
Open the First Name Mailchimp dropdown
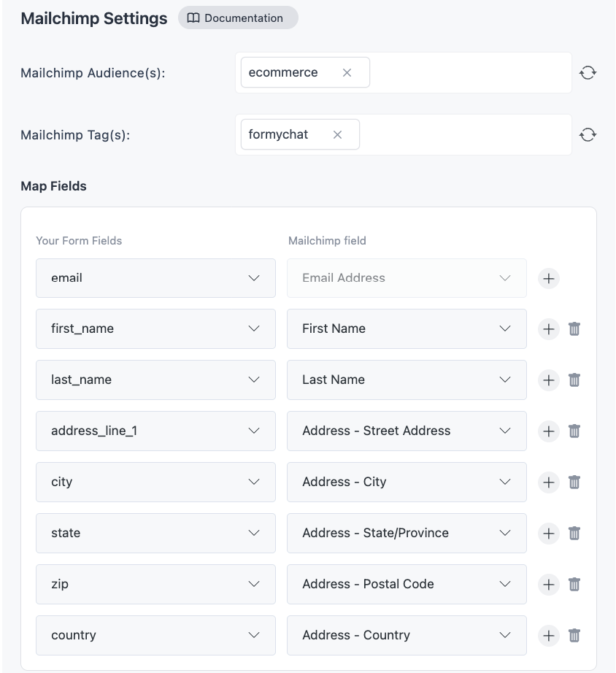click(407, 328)
